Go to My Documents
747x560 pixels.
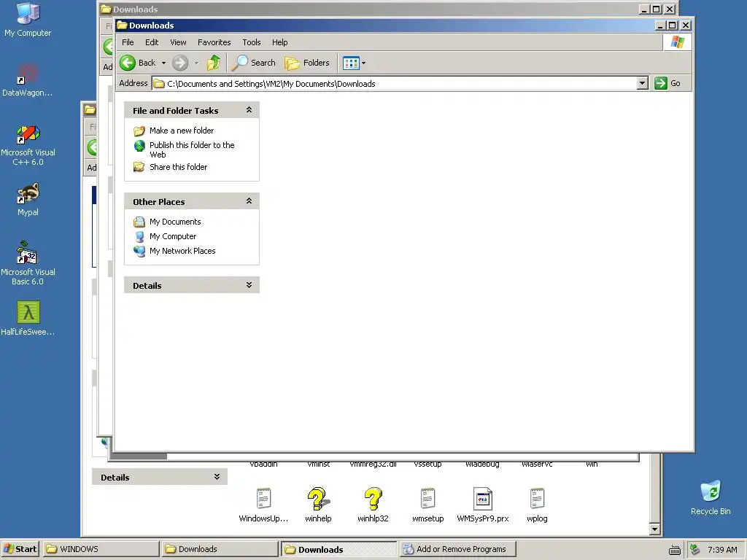pos(175,222)
